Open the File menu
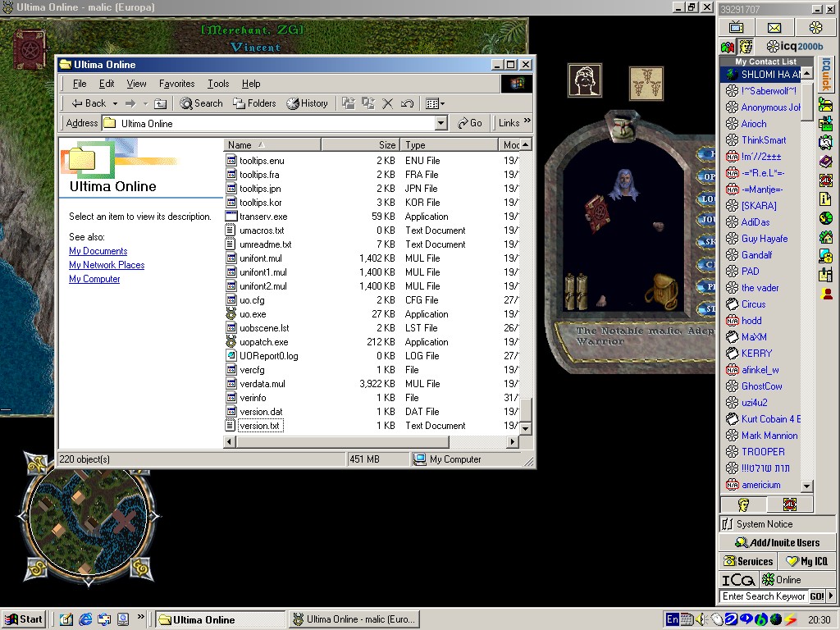 click(x=80, y=84)
